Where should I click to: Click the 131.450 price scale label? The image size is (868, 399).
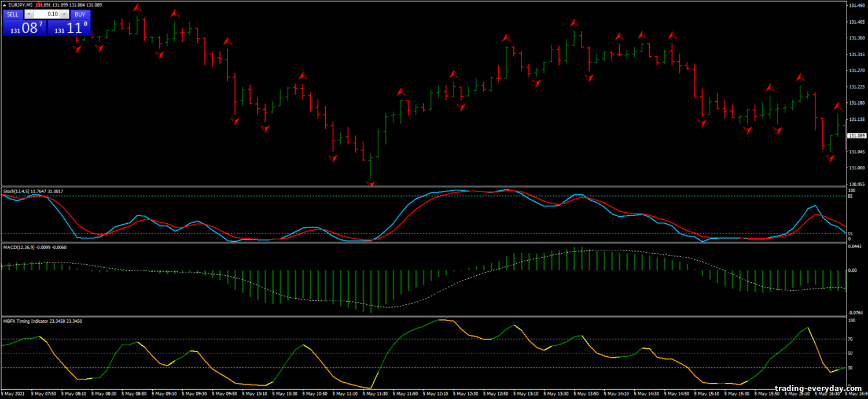click(x=856, y=6)
